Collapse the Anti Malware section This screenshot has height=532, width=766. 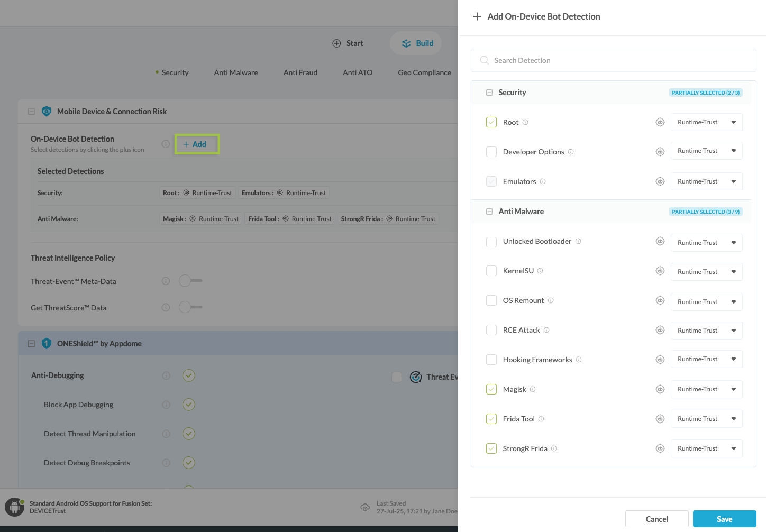(x=489, y=212)
